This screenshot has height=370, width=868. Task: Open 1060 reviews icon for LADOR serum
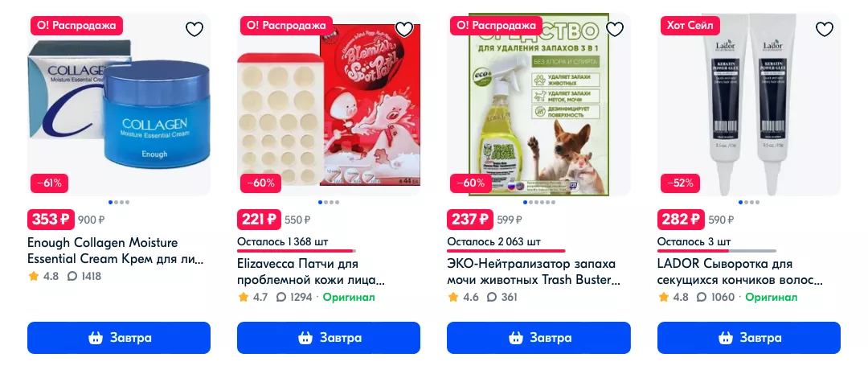[702, 297]
